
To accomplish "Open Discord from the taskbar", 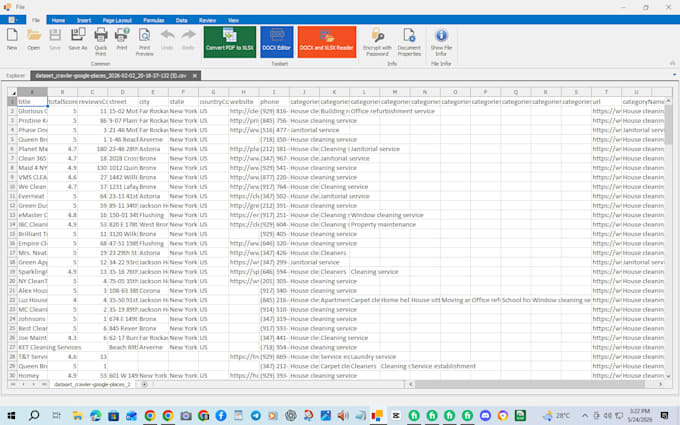I will coord(485,415).
